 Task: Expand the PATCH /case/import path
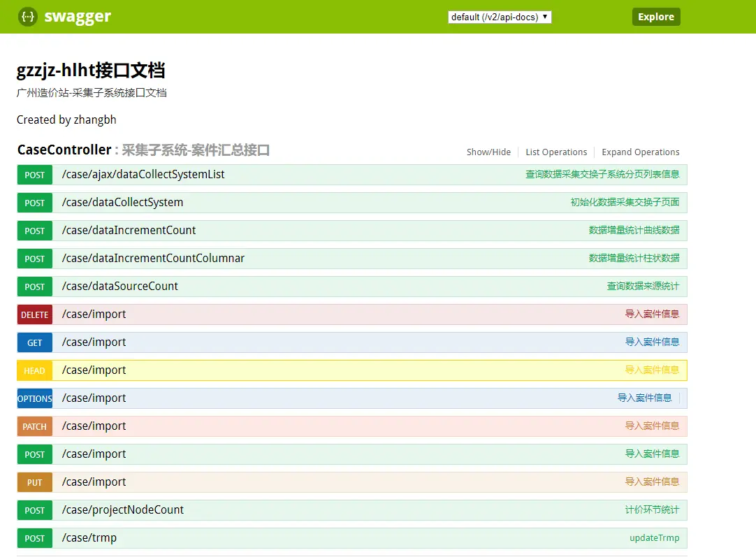point(94,426)
